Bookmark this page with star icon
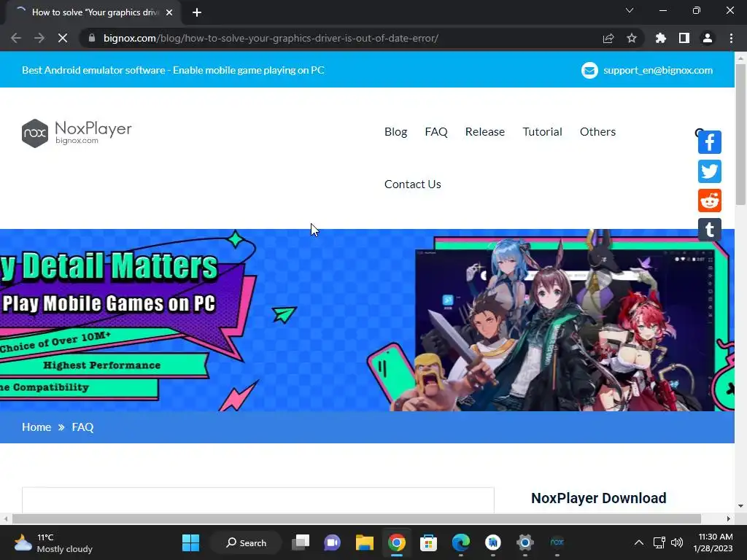 [x=632, y=38]
